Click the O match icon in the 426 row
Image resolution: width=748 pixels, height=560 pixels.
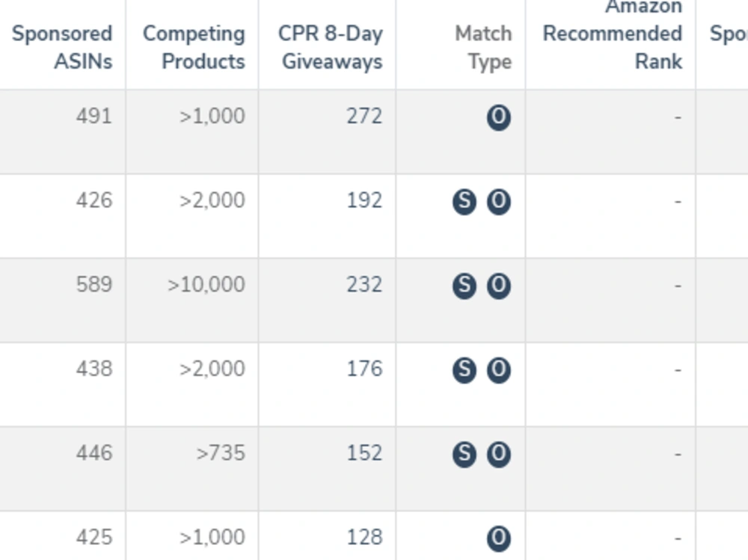[x=498, y=202]
